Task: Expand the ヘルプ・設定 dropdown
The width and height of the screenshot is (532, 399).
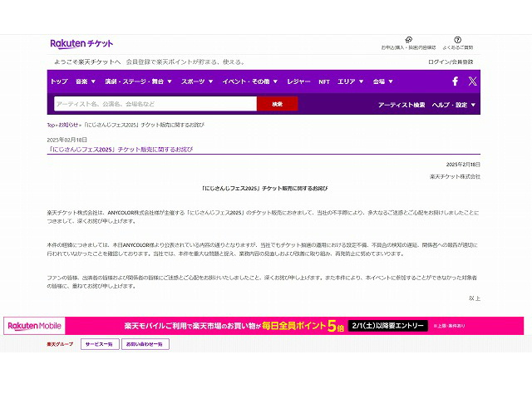Action: tap(454, 105)
